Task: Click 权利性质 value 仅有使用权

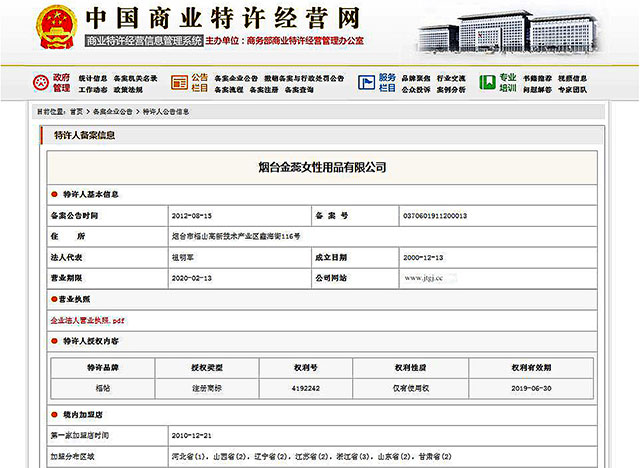Action: click(411, 388)
